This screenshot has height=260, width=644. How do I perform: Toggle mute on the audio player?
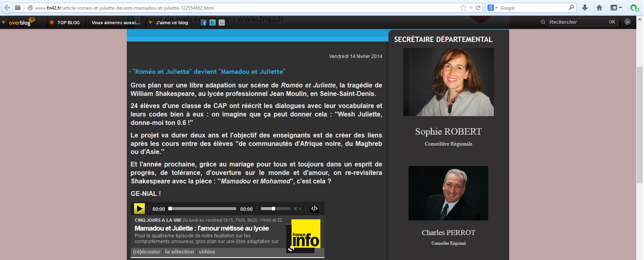coord(297,209)
